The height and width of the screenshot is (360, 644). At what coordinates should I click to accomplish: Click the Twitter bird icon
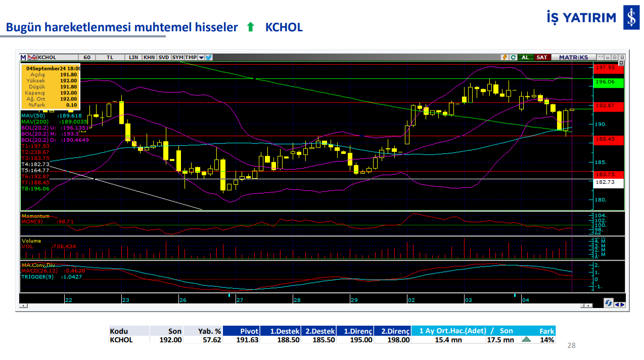tap(208, 58)
